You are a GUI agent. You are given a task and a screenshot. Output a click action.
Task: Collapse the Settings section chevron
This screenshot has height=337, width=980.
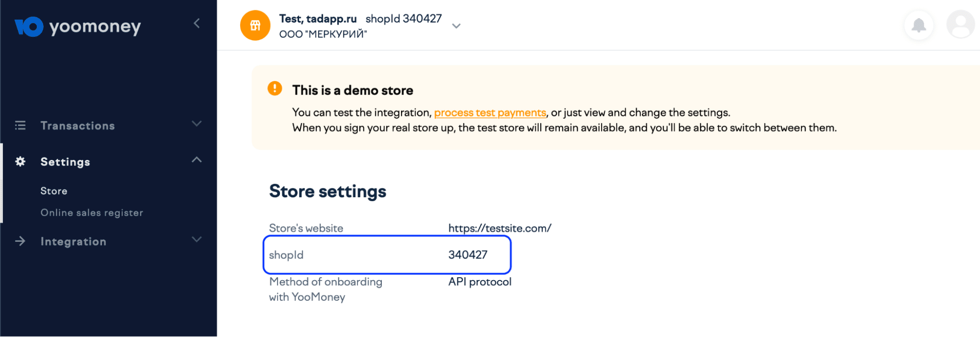[x=197, y=159]
